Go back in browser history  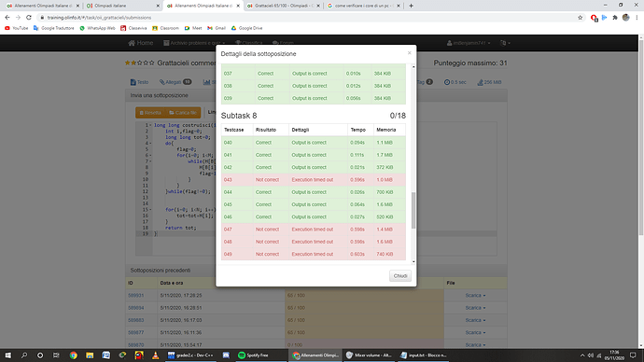pos(7,18)
